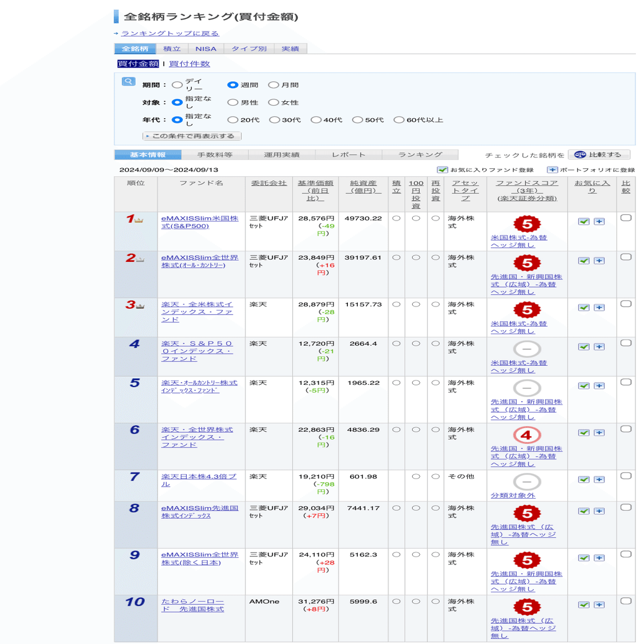Click the favorite check icon for 楽天・全米株式インデックス・ファンド
This screenshot has height=644, width=644.
click(x=584, y=308)
